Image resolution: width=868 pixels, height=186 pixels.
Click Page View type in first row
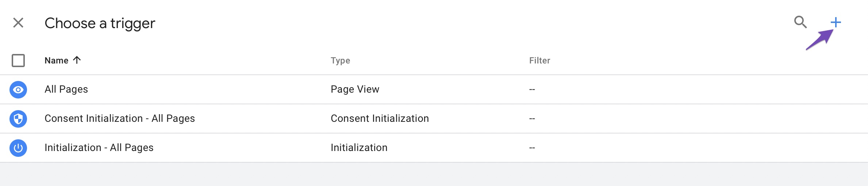click(x=355, y=89)
